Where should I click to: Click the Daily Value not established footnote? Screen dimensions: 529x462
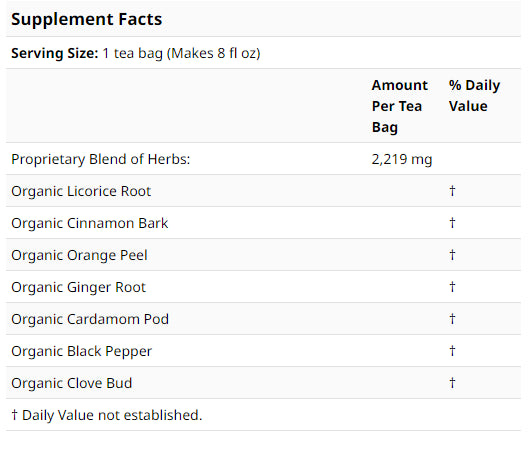point(107,415)
